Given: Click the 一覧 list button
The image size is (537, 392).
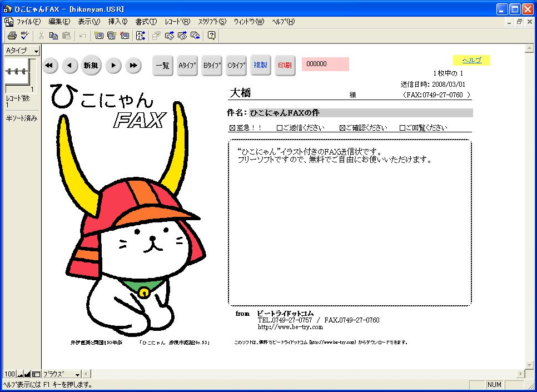Looking at the screenshot, I should (x=163, y=65).
